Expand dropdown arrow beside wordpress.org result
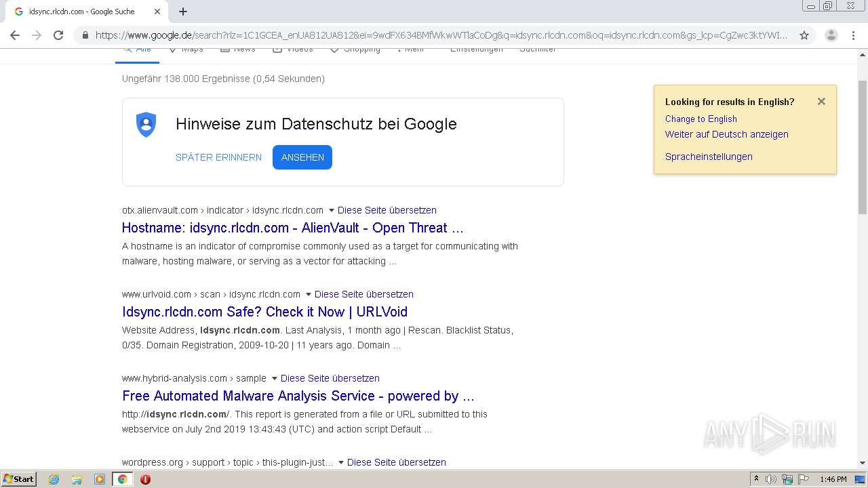Viewport: 868px width, 488px height. [340, 462]
